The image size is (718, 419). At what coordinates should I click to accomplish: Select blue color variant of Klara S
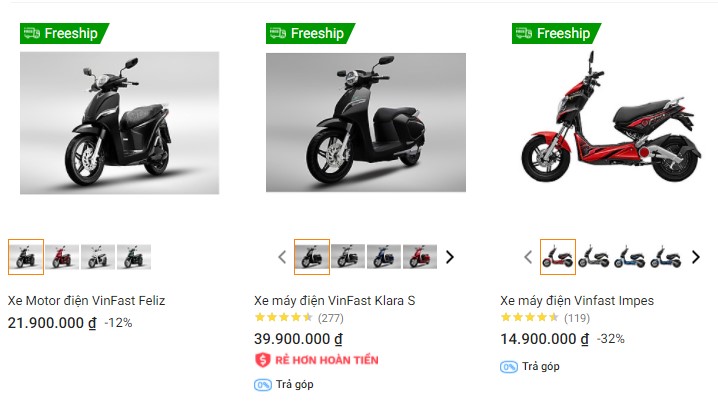[384, 257]
